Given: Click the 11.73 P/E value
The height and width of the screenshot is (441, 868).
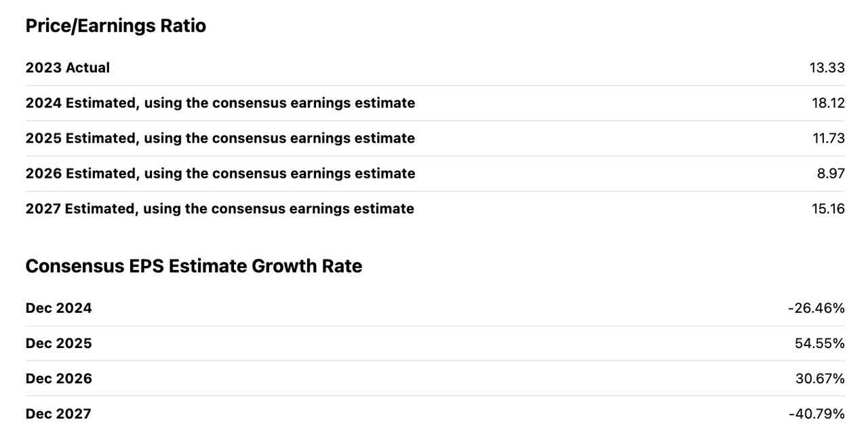Looking at the screenshot, I should 829,138.
